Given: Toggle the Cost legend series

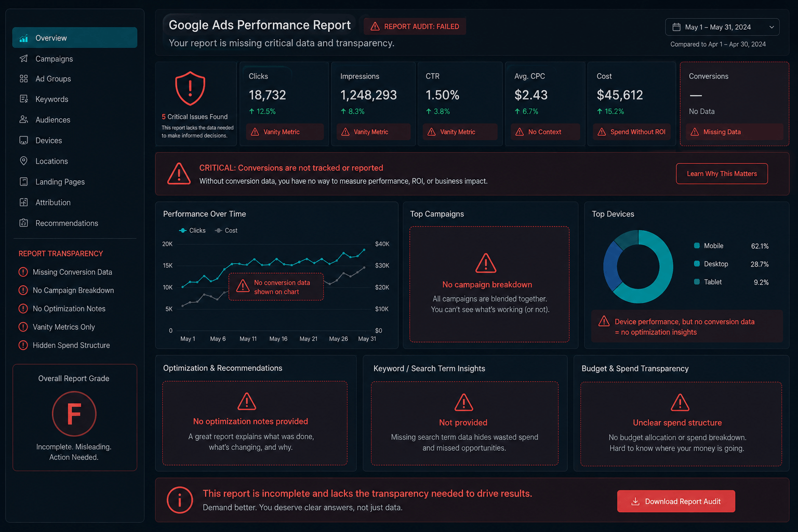Looking at the screenshot, I should pyautogui.click(x=226, y=230).
